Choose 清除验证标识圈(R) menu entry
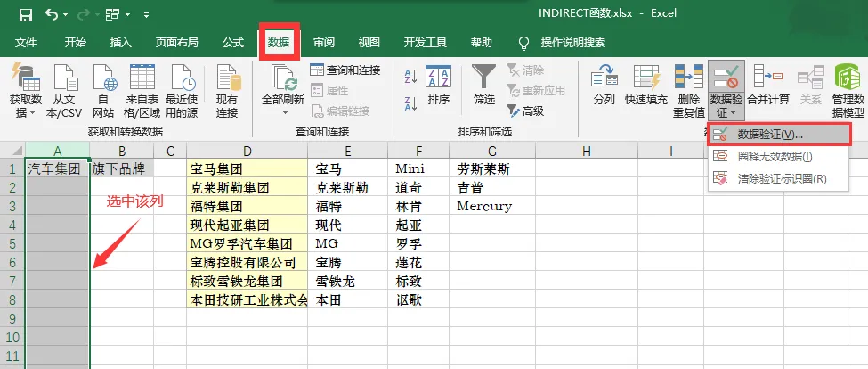Viewport: 868px width, 369px height. tap(778, 179)
